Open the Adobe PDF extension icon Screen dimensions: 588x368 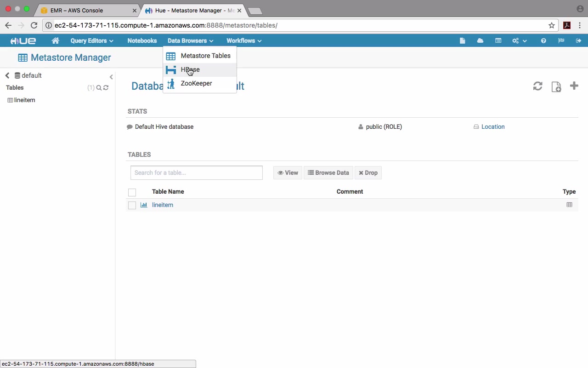[567, 25]
